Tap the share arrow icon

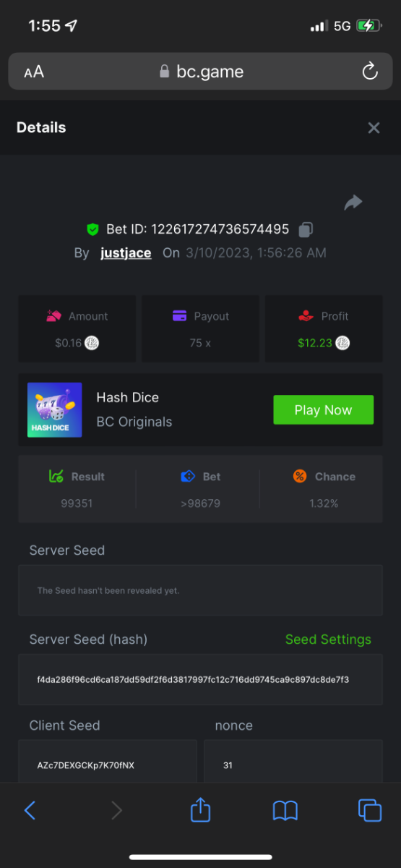353,203
